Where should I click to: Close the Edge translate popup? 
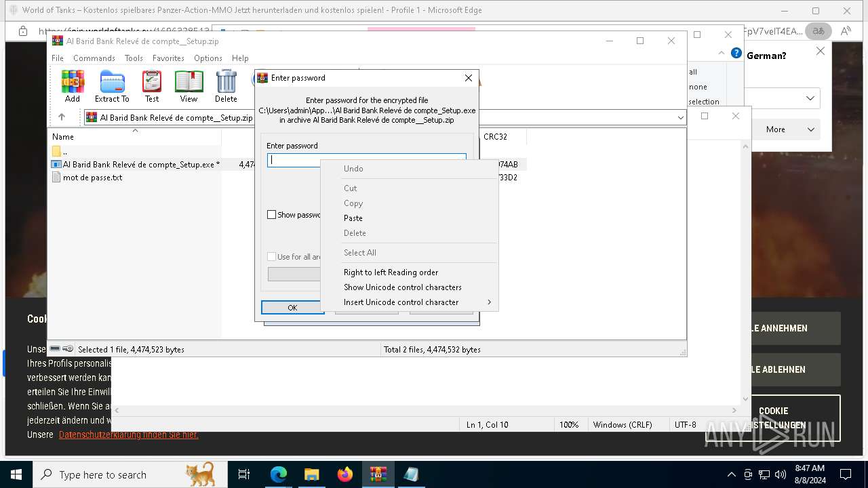pyautogui.click(x=820, y=51)
